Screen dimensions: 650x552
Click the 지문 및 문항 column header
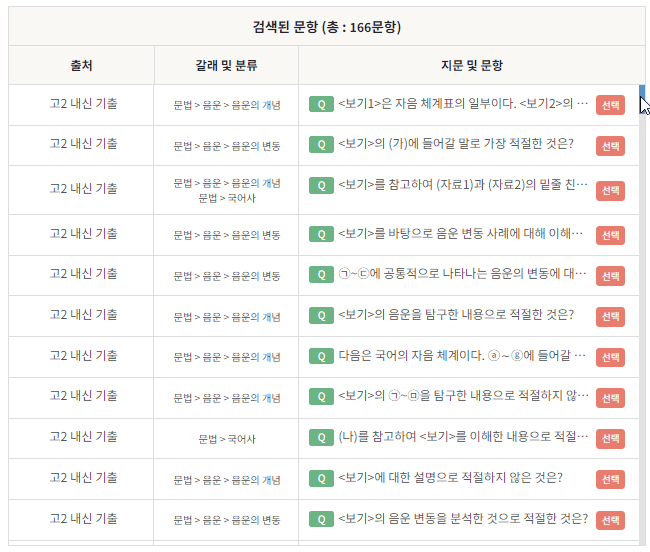(472, 65)
